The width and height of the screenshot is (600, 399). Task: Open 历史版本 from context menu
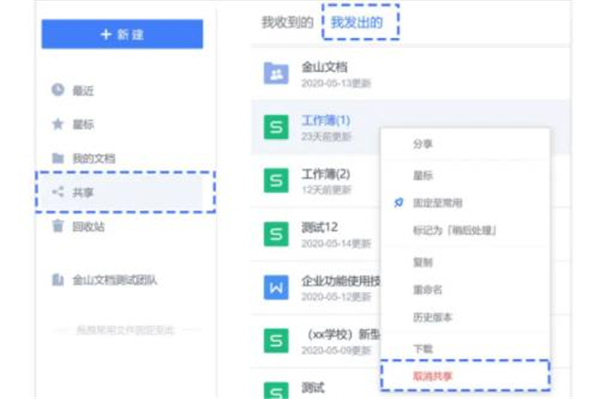[432, 317]
